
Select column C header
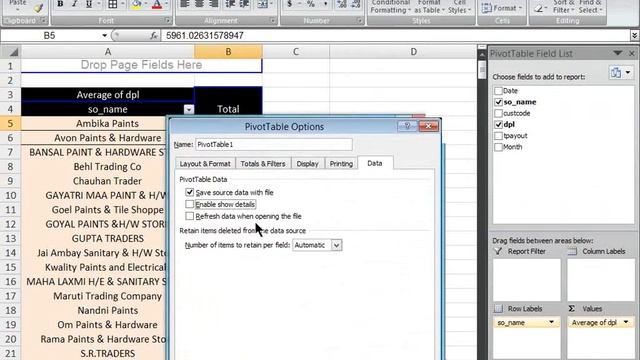tap(296, 52)
